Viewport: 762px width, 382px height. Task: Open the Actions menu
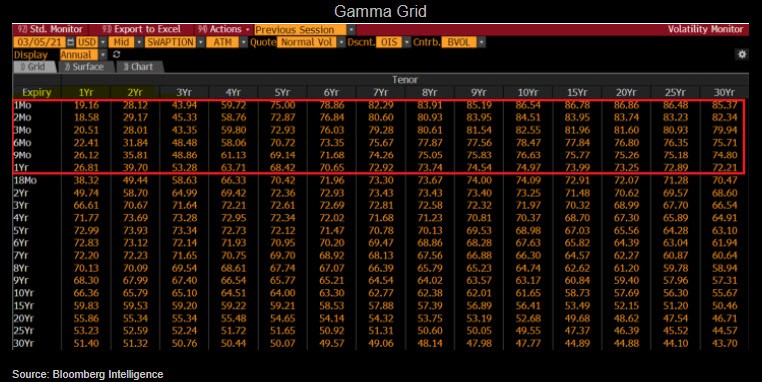coord(223,30)
